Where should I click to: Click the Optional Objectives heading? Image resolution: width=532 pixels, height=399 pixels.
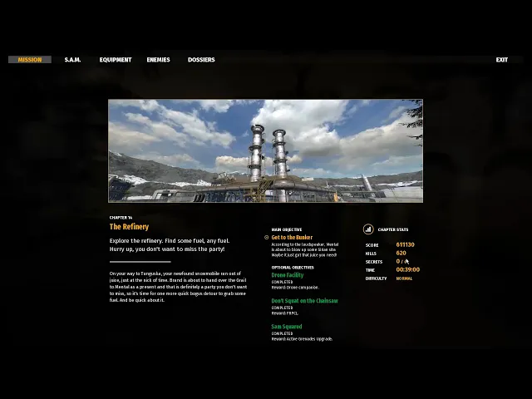tap(293, 268)
